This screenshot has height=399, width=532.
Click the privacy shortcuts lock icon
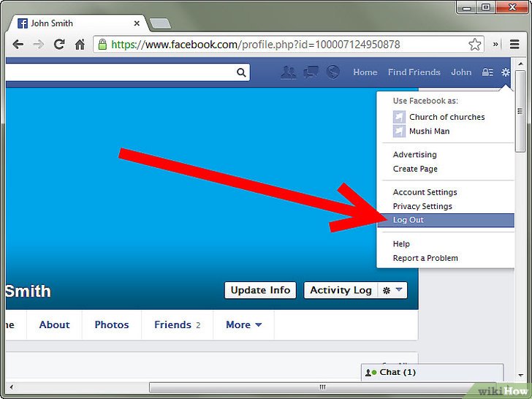(487, 72)
